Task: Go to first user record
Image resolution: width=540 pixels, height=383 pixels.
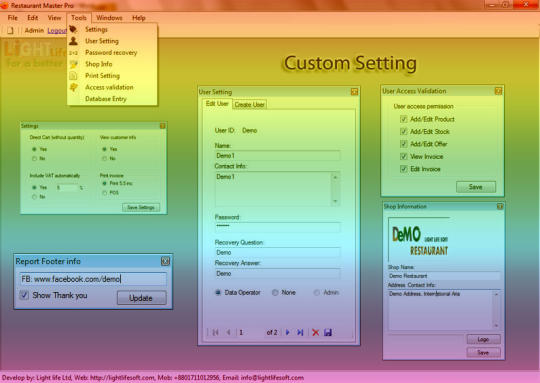Action: [215, 332]
